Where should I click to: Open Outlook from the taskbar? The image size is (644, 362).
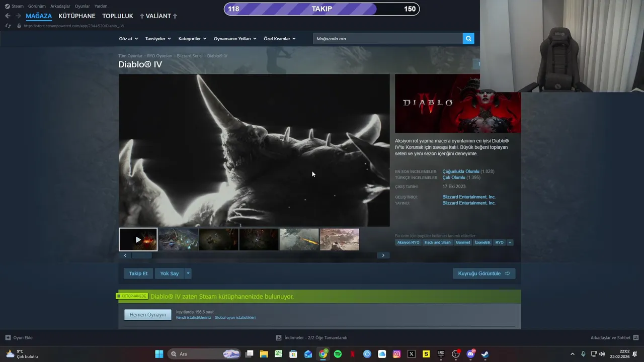coord(308,354)
